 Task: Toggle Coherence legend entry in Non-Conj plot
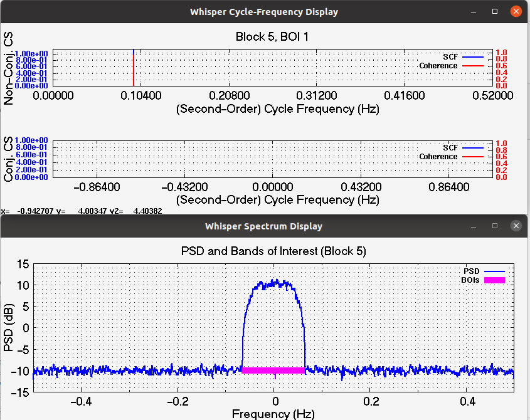coord(438,66)
